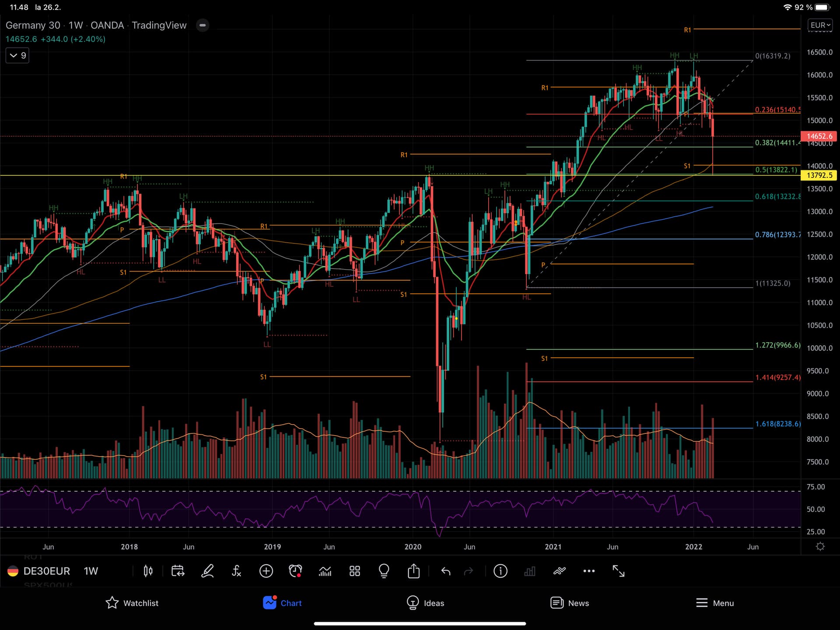The width and height of the screenshot is (840, 630).
Task: Tap the 0.786(12393.7 Fibonacci level label
Action: tap(778, 235)
